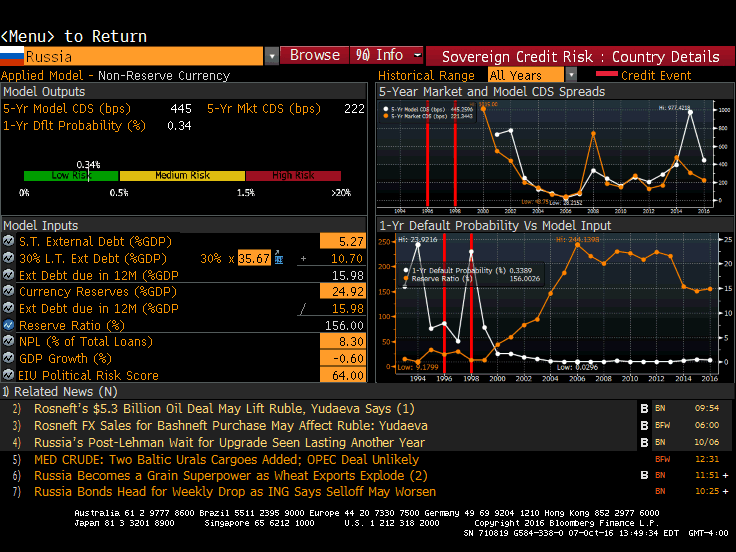The height and width of the screenshot is (552, 736).
Task: Open Rosneft's $5.3 Billion Oil Deal story
Action: coord(224,409)
